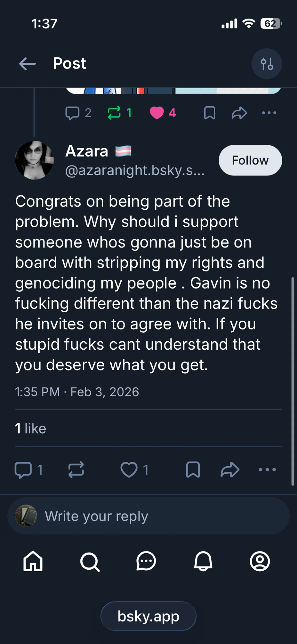Bookmark the parent post

click(x=210, y=113)
